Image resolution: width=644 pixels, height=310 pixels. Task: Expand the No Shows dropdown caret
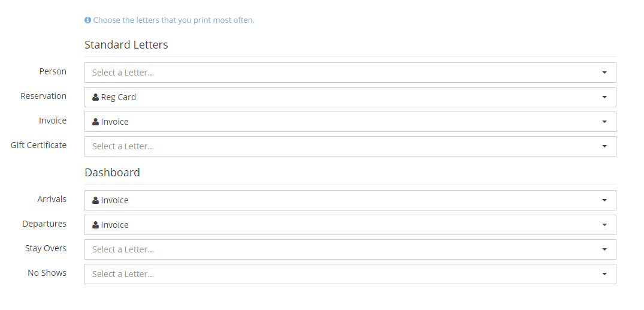(604, 274)
